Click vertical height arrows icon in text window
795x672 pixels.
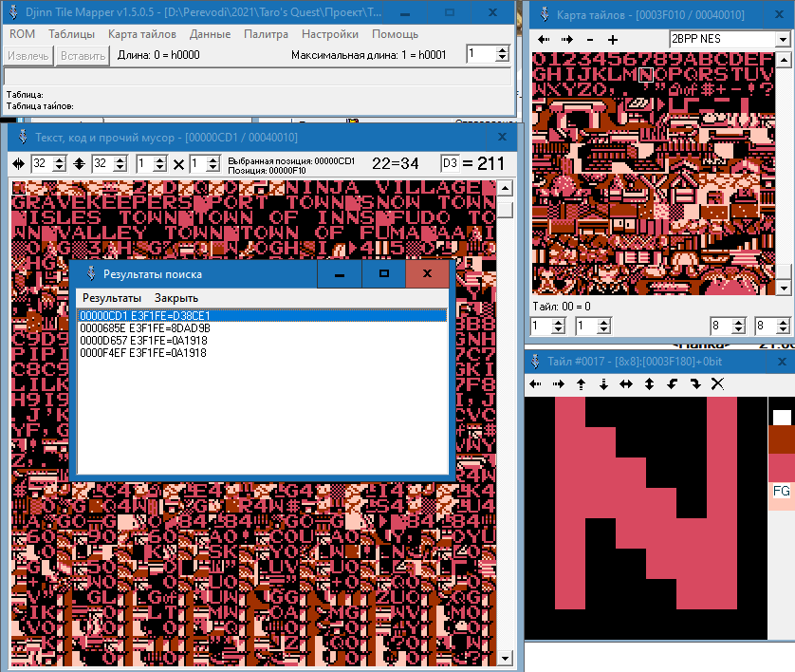click(x=80, y=164)
